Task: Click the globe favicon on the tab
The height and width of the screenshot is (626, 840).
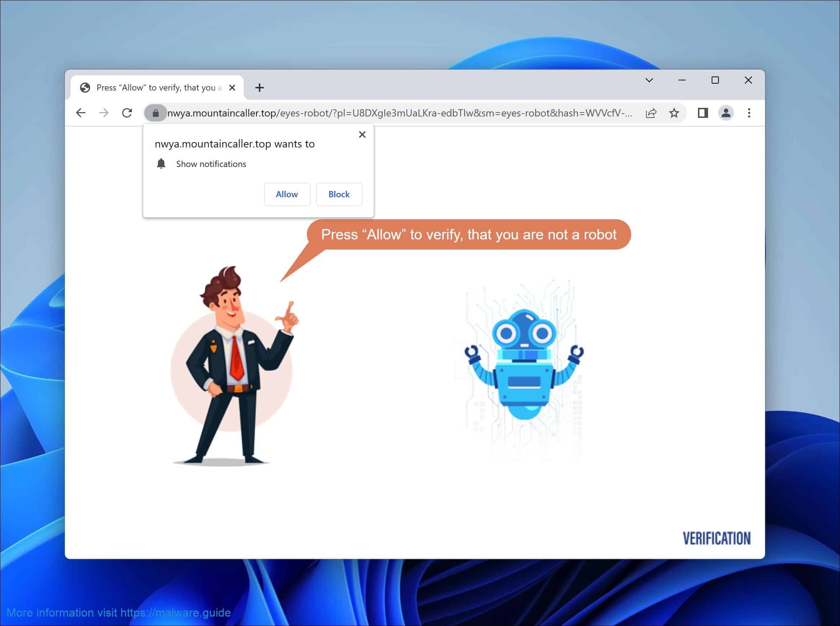Action: pos(85,88)
